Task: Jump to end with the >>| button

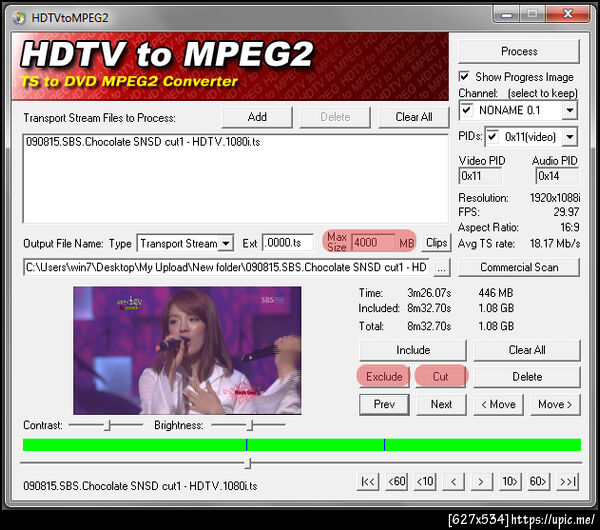Action: tap(567, 481)
